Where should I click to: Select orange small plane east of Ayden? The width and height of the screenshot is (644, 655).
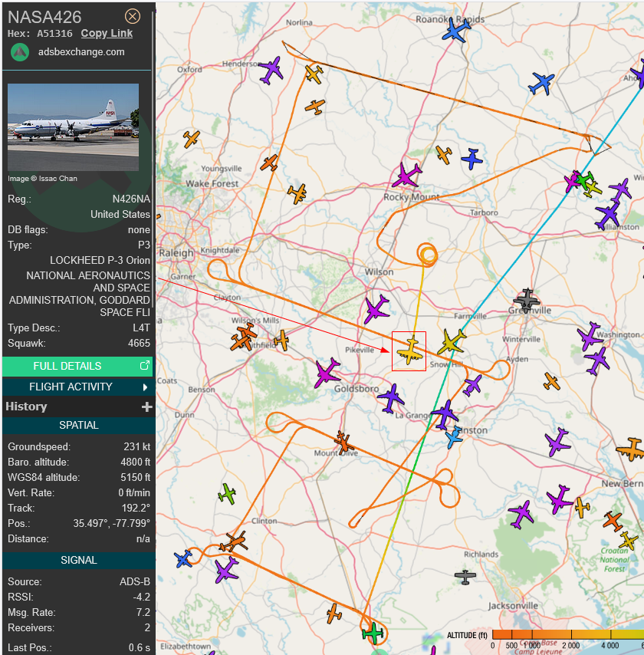coord(552,381)
